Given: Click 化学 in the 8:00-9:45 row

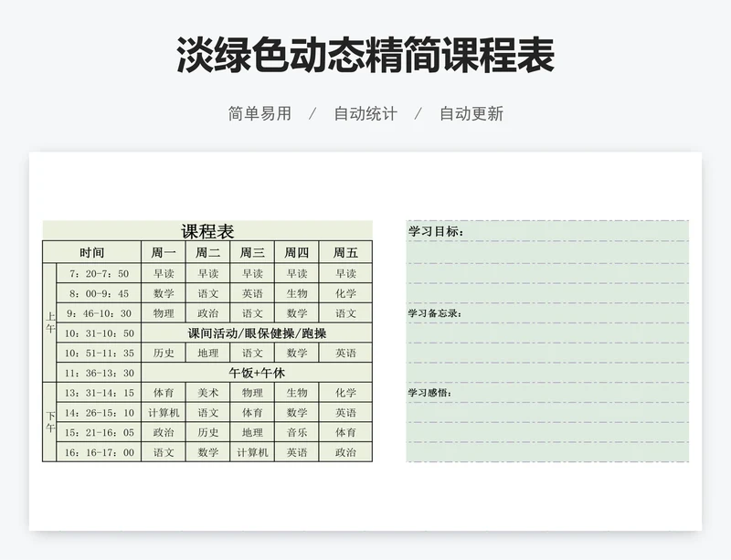Looking at the screenshot, I should pyautogui.click(x=345, y=293).
